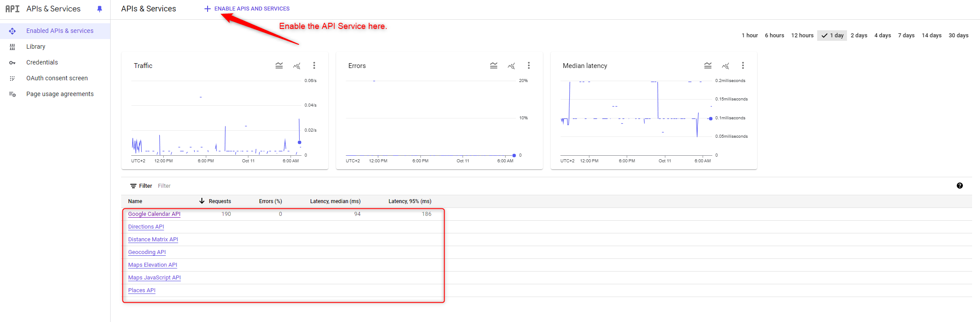Toggle legend icon on Traffic chart
980x322 pixels.
(x=279, y=66)
